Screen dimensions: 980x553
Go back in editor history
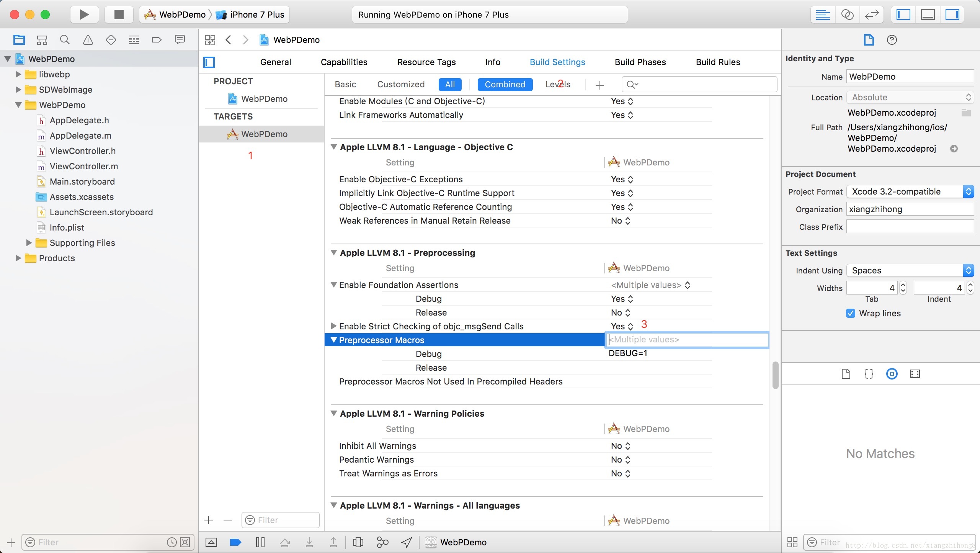click(229, 40)
